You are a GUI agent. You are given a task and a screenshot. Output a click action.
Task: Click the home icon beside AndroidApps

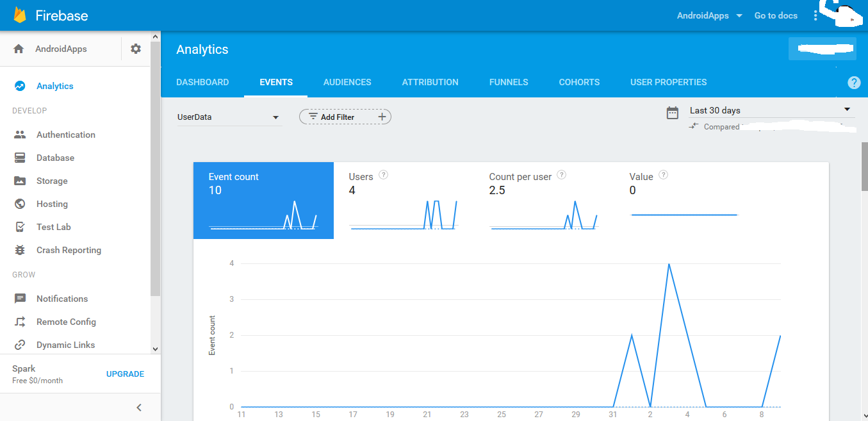pos(19,49)
